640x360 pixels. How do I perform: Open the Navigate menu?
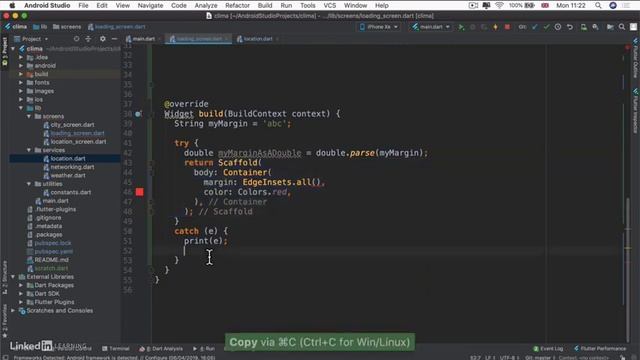tap(150, 5)
